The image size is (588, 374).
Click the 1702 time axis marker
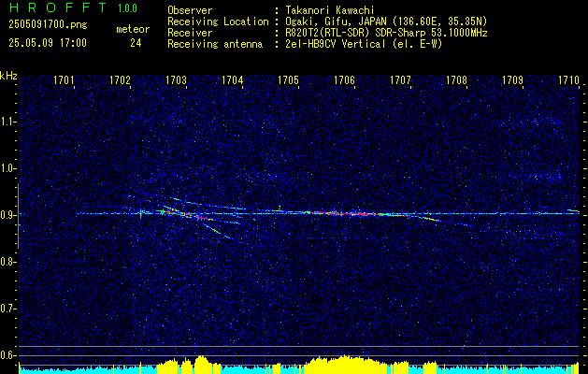(x=120, y=80)
